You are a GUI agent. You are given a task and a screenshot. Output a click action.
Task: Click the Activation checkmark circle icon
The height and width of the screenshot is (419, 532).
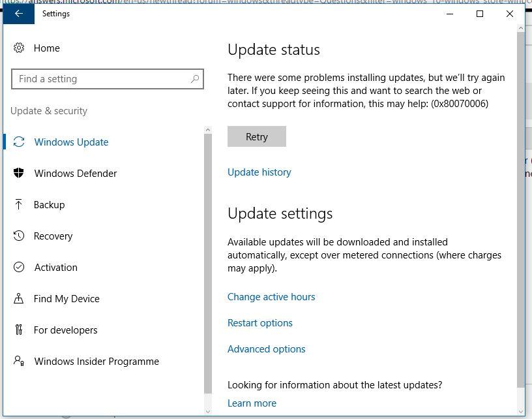19,268
